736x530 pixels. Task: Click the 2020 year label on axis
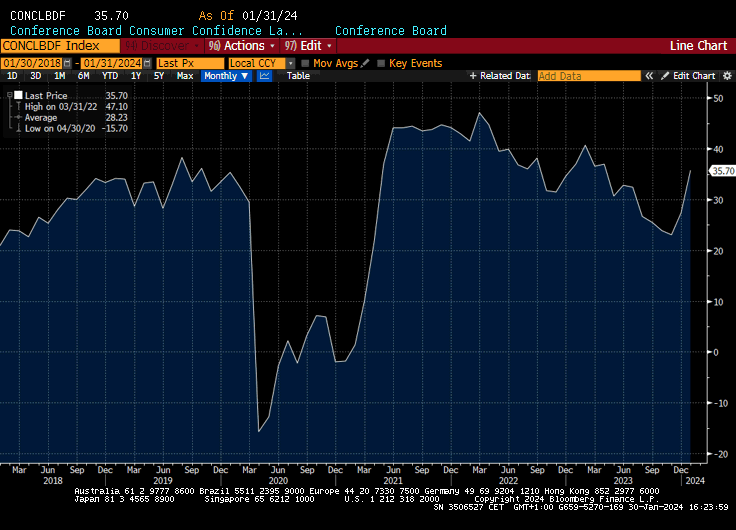[x=278, y=480]
